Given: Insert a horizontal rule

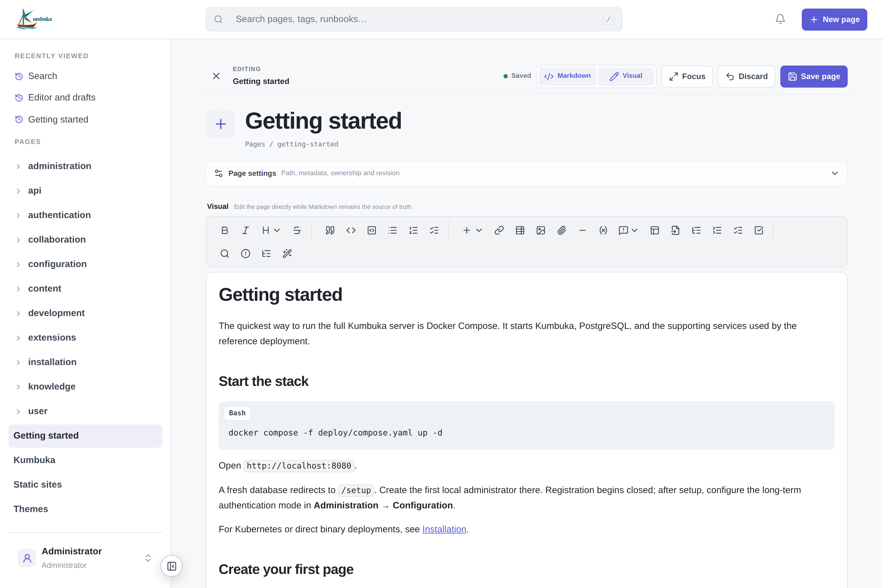Looking at the screenshot, I should [582, 230].
